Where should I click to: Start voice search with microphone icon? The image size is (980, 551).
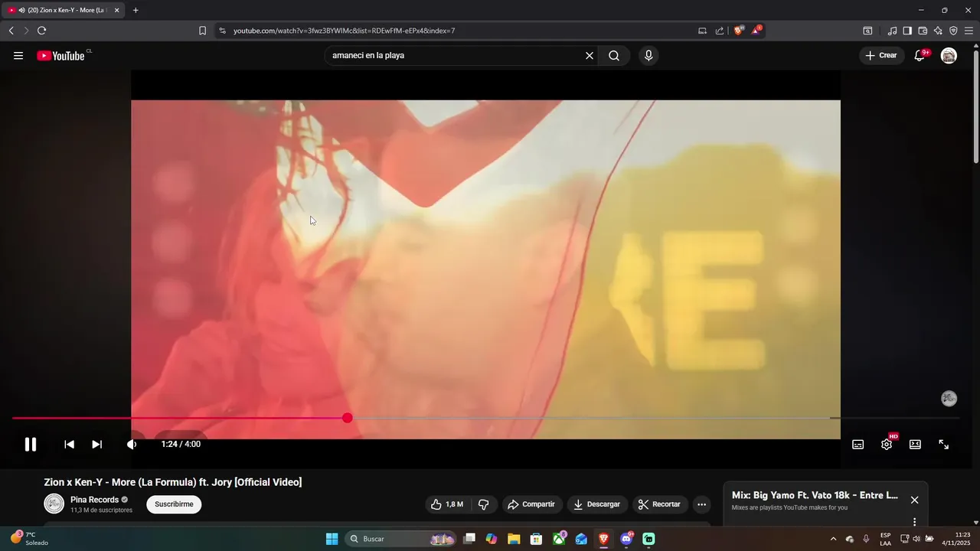pyautogui.click(x=648, y=56)
